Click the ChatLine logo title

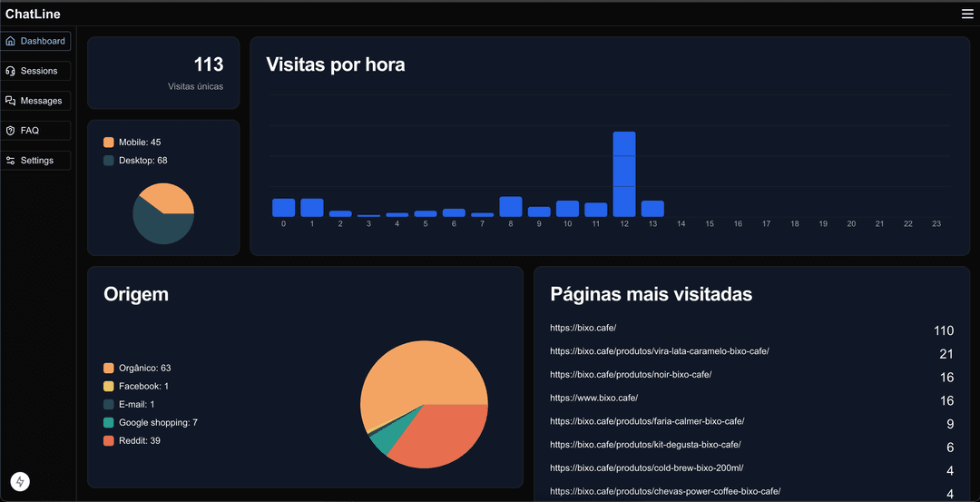(x=33, y=14)
